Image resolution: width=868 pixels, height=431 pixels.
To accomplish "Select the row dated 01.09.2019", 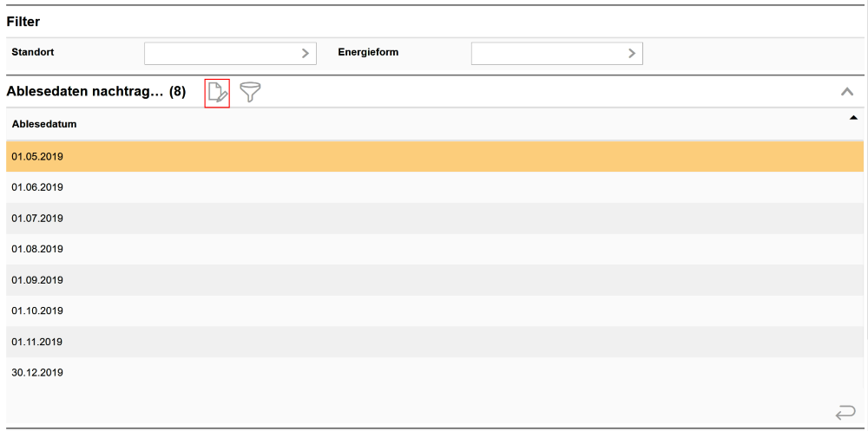I will pyautogui.click(x=37, y=280).
